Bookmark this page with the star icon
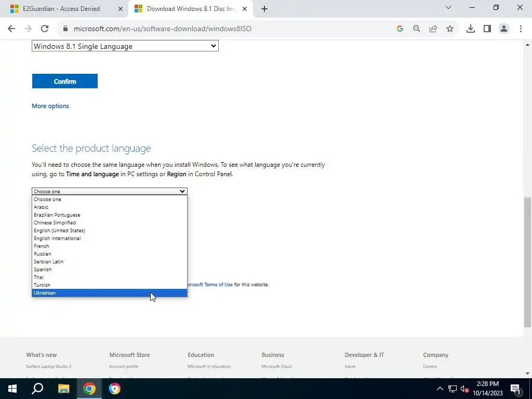Image resolution: width=532 pixels, height=399 pixels. click(x=450, y=29)
